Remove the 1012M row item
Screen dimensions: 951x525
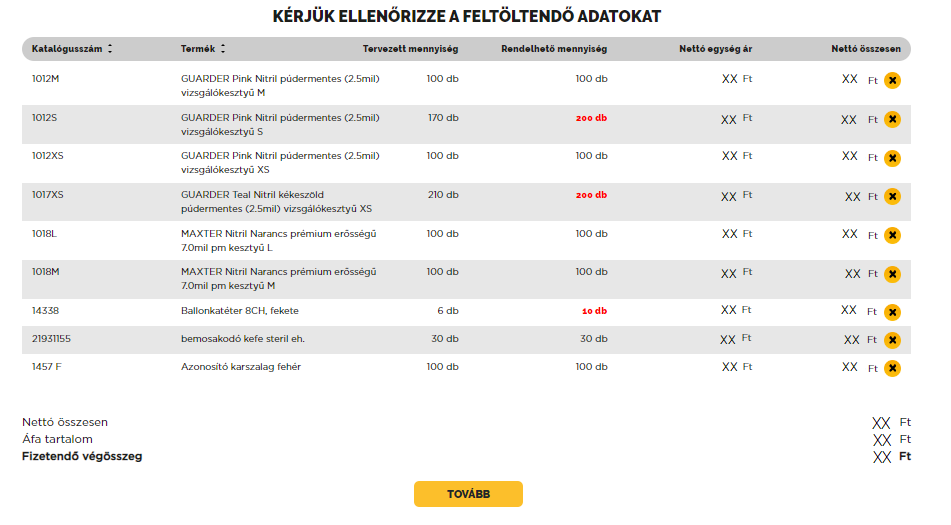click(892, 80)
